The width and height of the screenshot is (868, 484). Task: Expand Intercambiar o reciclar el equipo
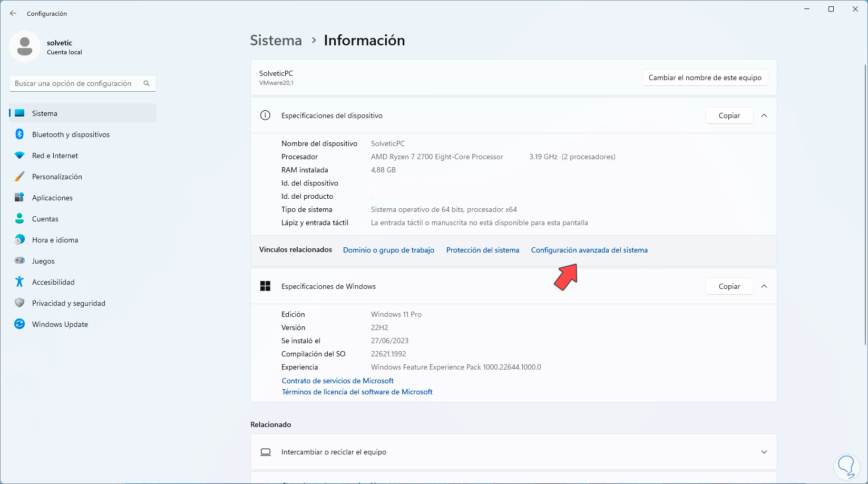click(x=764, y=452)
